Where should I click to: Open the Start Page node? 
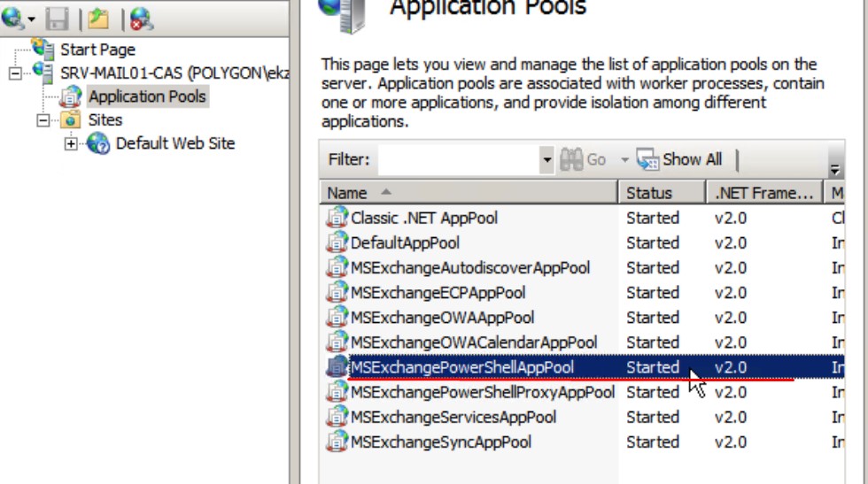96,50
